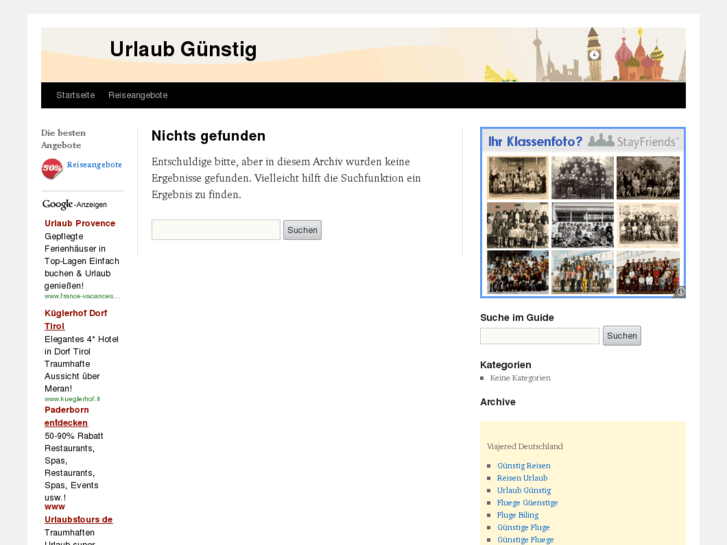Click the www.kueglerhof.it green URL
This screenshot has height=545, width=727.
[72, 399]
